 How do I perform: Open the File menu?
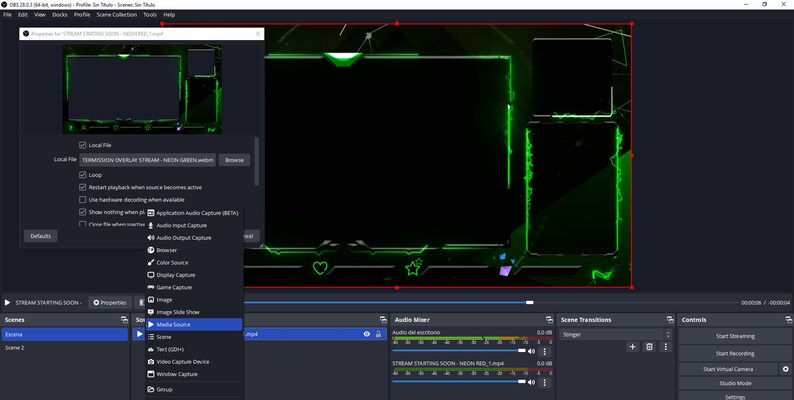tap(7, 15)
